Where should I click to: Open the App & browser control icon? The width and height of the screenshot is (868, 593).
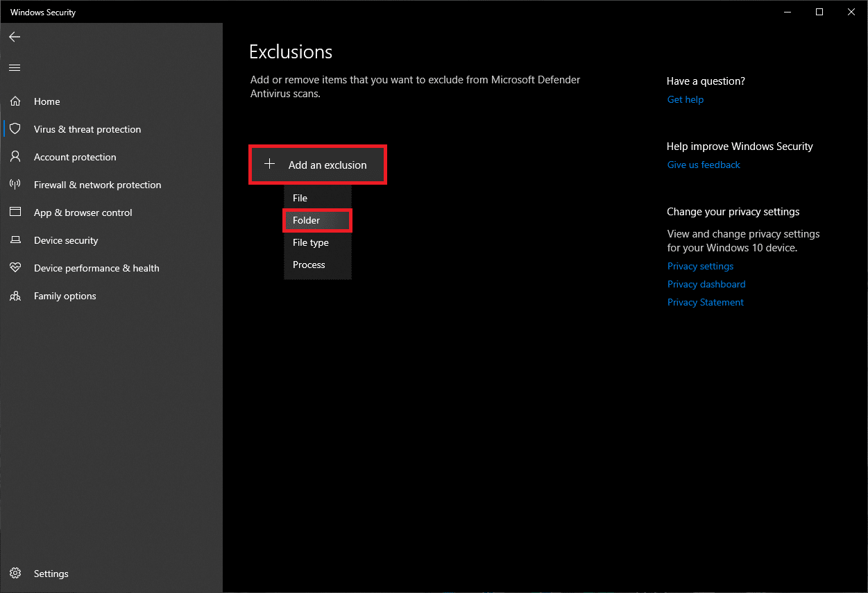[x=15, y=212]
